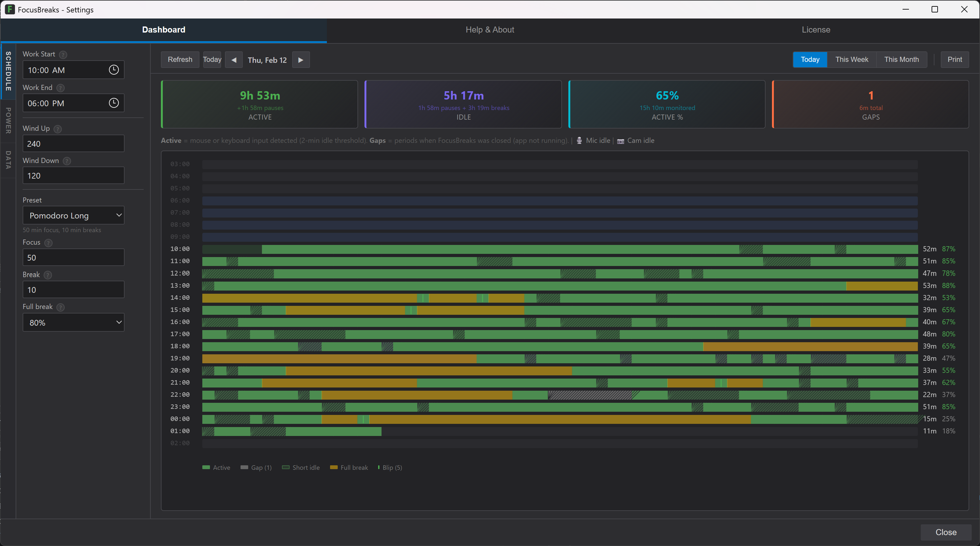Click the Mic idle microphone icon

pos(579,141)
